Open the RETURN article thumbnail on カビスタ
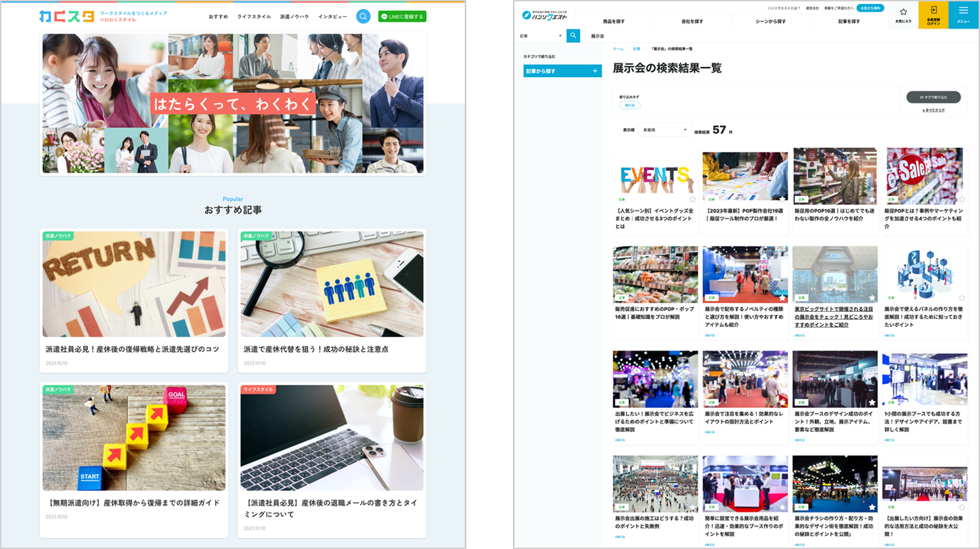The height and width of the screenshot is (549, 980). 134,284
